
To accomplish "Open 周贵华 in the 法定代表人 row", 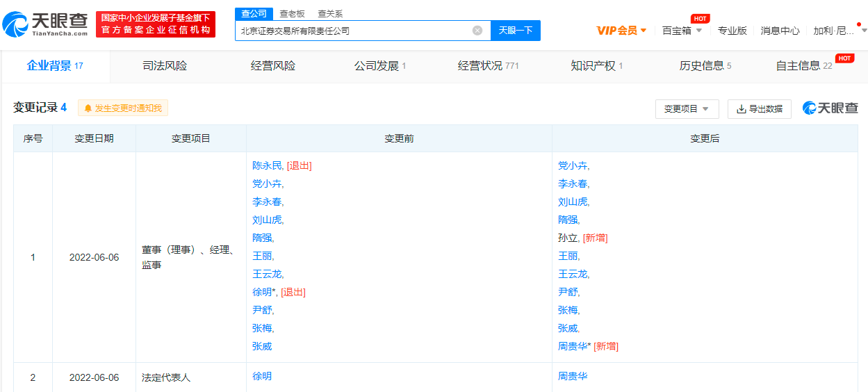I will 573,376.
